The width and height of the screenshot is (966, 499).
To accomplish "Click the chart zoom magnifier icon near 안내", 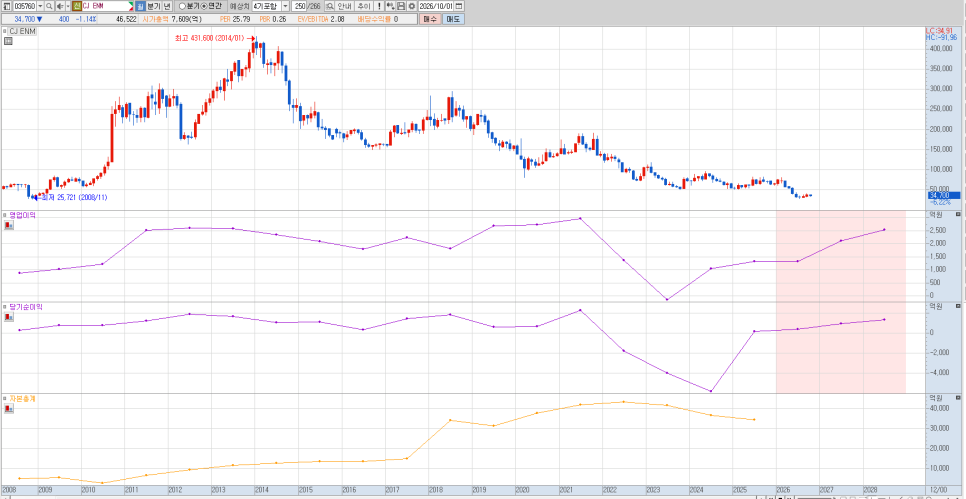I will click(x=330, y=6).
